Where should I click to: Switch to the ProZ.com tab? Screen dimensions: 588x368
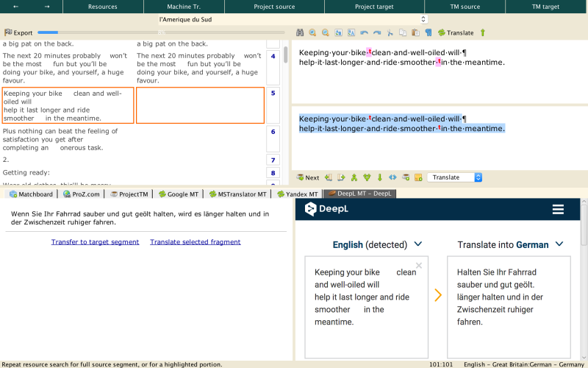[82, 194]
